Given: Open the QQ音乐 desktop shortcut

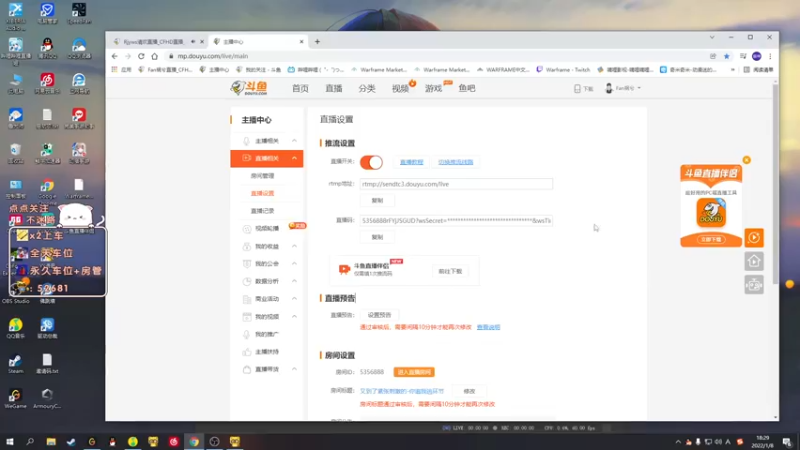Looking at the screenshot, I should [x=15, y=329].
